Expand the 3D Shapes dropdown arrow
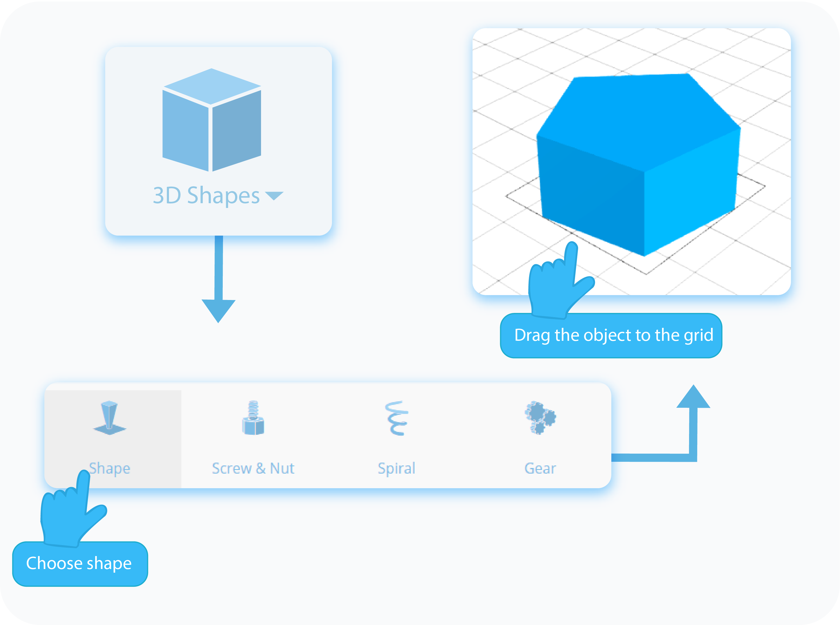The image size is (840, 625). click(x=274, y=196)
